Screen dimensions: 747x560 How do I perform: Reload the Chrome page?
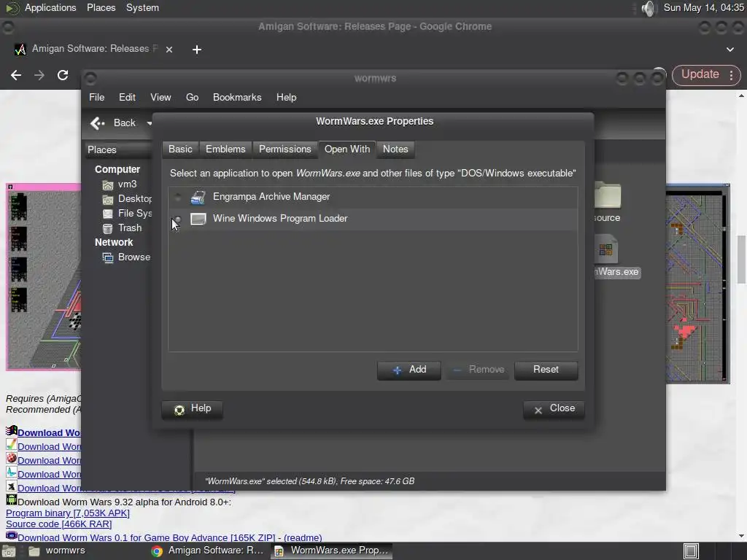pyautogui.click(x=63, y=75)
